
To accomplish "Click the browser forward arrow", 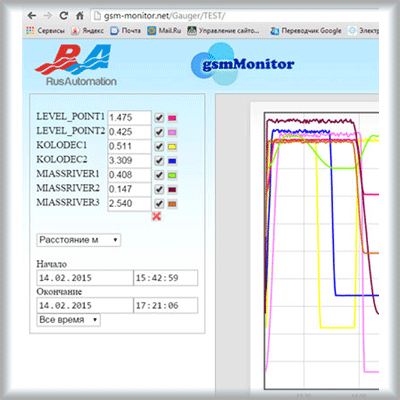I will point(48,16).
